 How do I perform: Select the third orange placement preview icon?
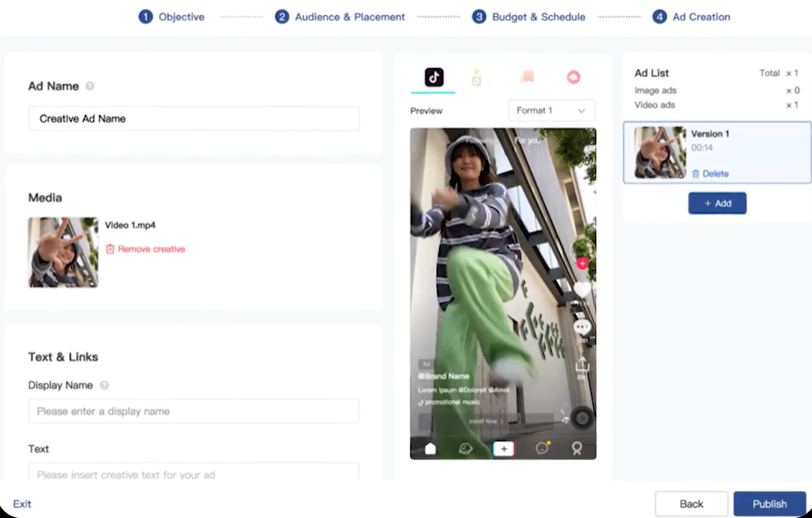[x=527, y=77]
